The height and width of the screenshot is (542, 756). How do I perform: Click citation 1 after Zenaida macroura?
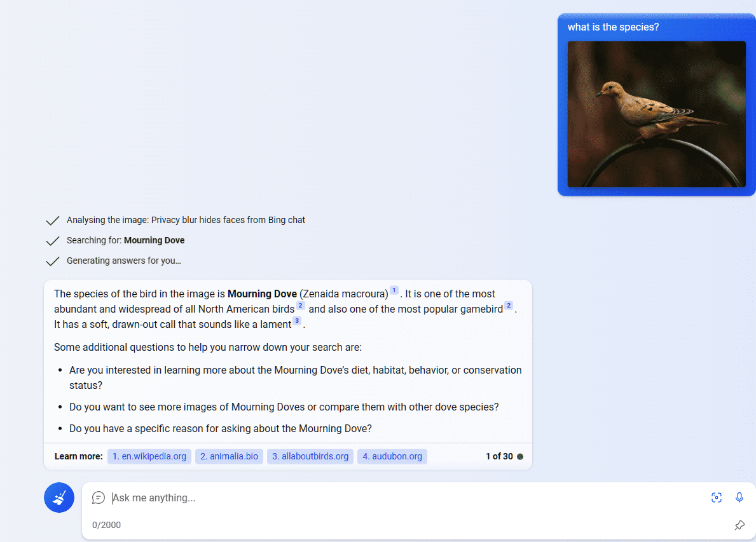coord(394,290)
